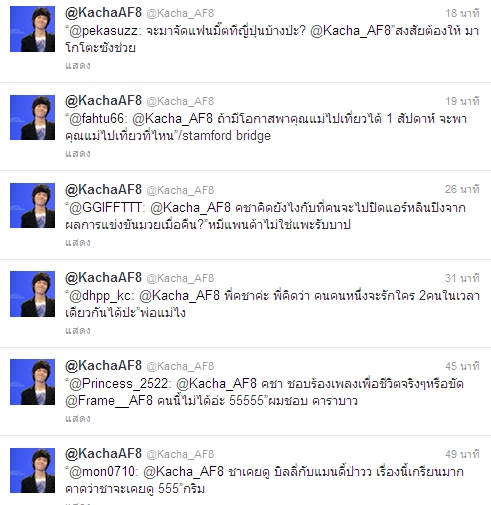Expand the @dhpp_kc tweet via แสดง
Image resolution: width=491 pixels, height=505 pixels.
click(78, 331)
